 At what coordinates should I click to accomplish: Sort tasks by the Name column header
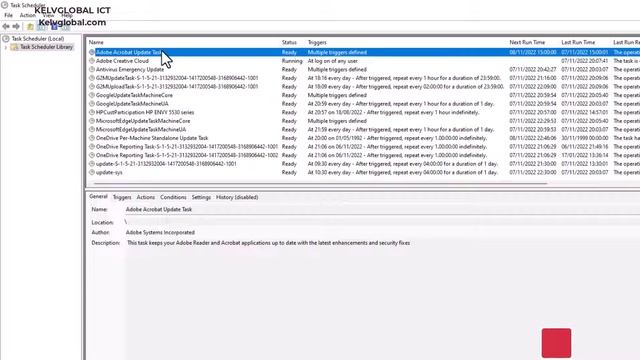[96, 42]
